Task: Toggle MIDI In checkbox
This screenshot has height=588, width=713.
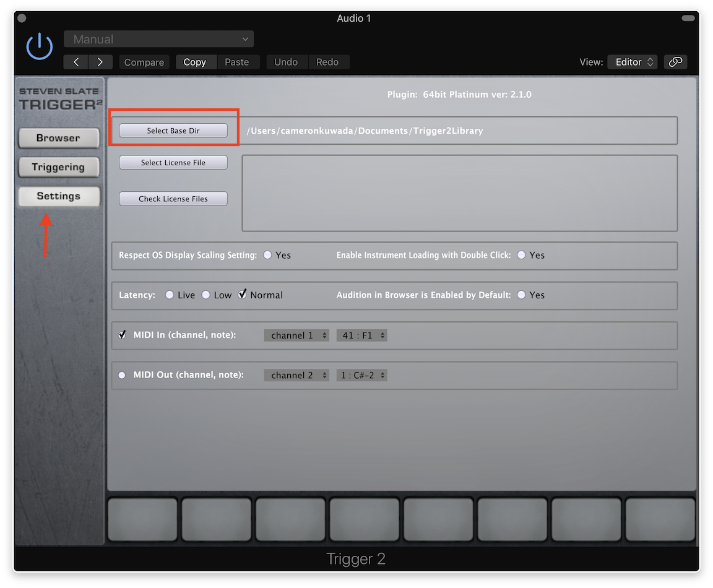Action: point(122,335)
